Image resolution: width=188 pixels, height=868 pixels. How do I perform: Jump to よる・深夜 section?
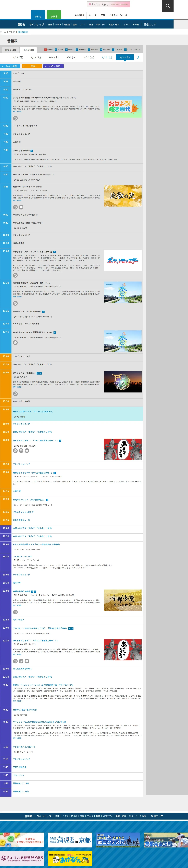pos(54,66)
